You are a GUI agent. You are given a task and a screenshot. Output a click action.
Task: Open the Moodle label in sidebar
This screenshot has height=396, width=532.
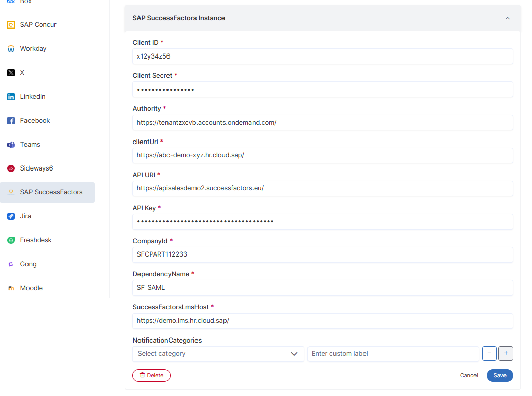pyautogui.click(x=31, y=288)
